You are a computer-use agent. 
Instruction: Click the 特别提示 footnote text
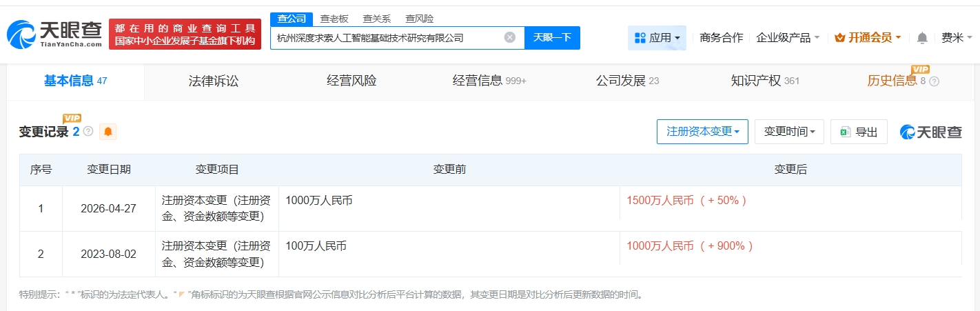click(331, 294)
